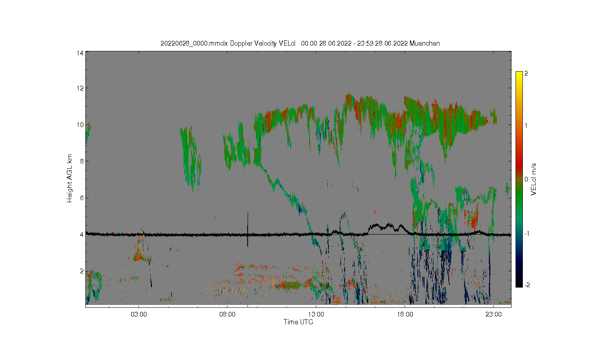The height and width of the screenshot is (364, 607).
Task: Click the colorbar label 0
Action: [526, 179]
